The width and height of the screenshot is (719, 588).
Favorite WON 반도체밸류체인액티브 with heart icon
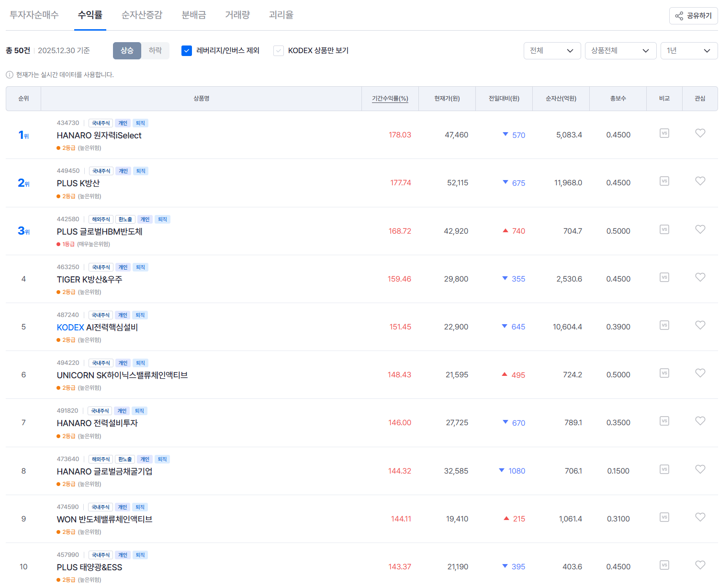tap(700, 517)
